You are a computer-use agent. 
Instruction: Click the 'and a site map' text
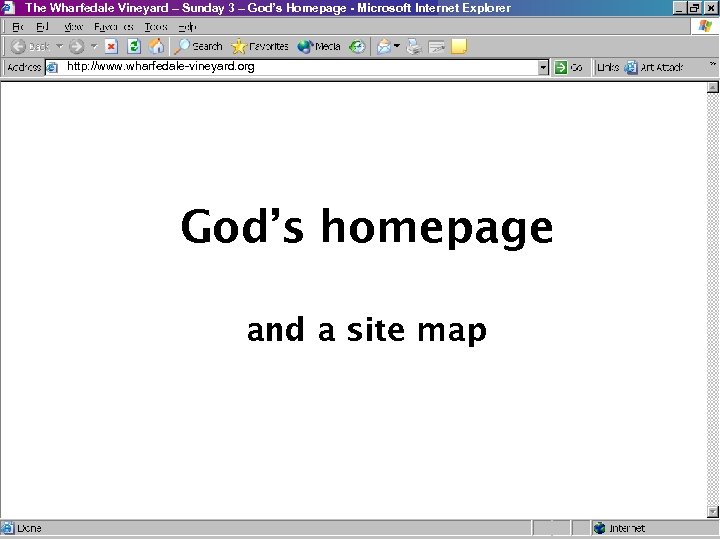367,330
